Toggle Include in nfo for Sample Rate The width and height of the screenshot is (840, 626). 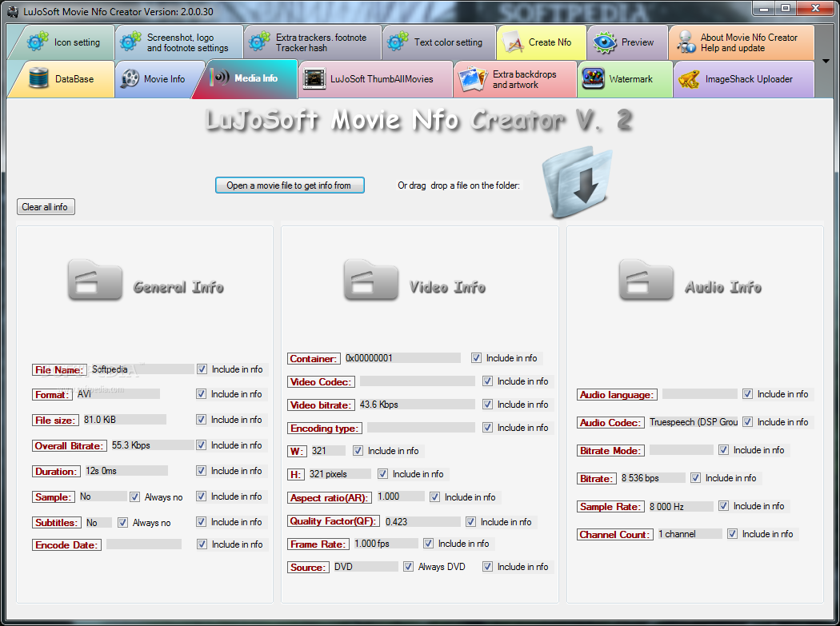(x=724, y=506)
